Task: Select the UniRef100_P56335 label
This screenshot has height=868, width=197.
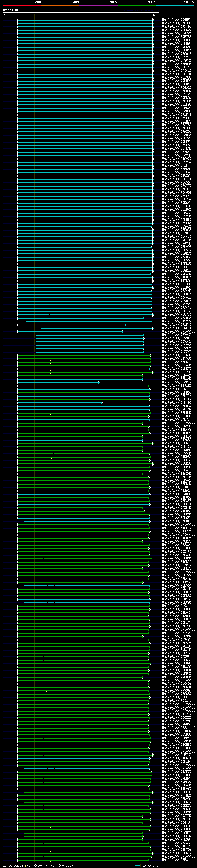Action: point(177,101)
